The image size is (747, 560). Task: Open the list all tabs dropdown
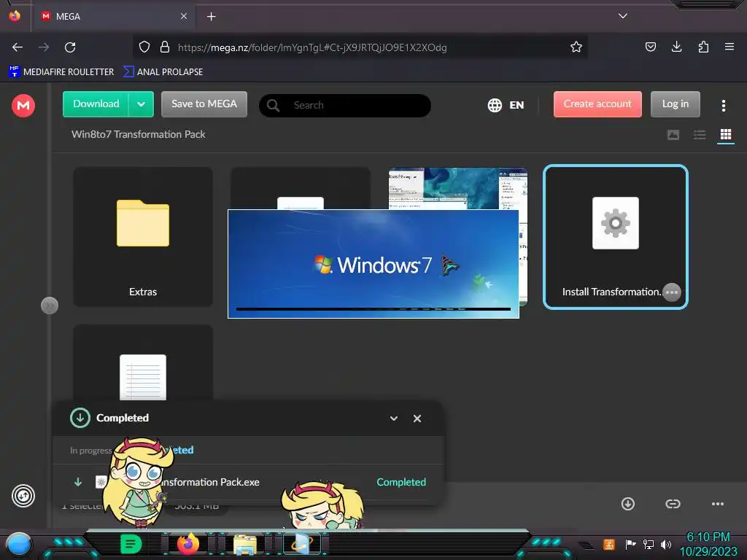(623, 16)
